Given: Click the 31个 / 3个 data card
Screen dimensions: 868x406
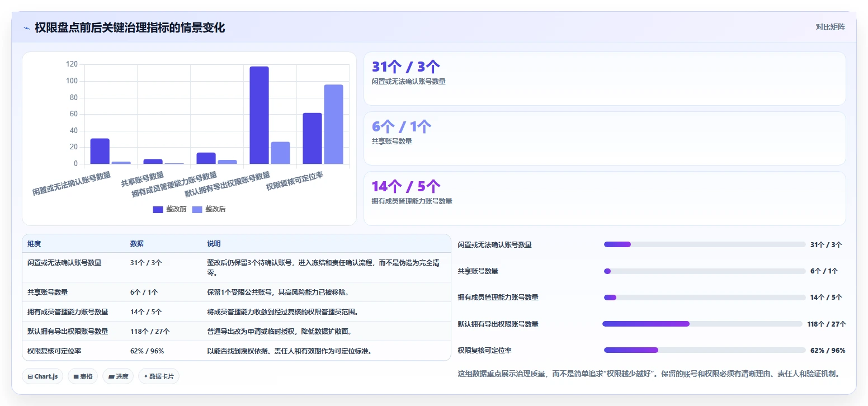Looking at the screenshot, I should pyautogui.click(x=605, y=78).
